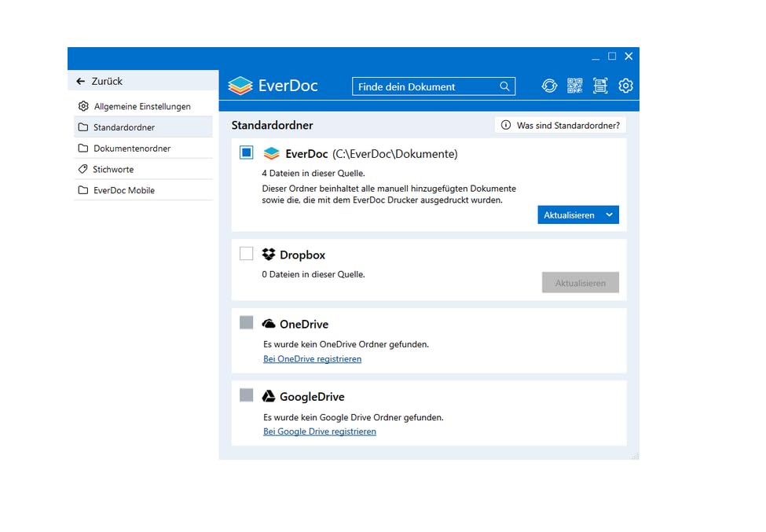The width and height of the screenshot is (766, 532).
Task: Toggle the disabled OneDrive checkbox
Action: click(247, 322)
